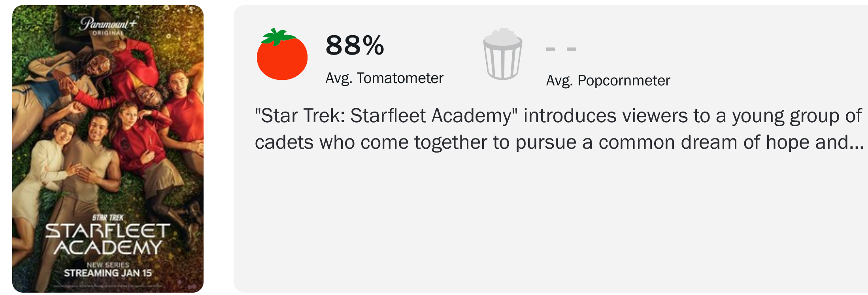
Task: Click "ORIGINAL" label under Paramount+ logo
Action: [108, 33]
